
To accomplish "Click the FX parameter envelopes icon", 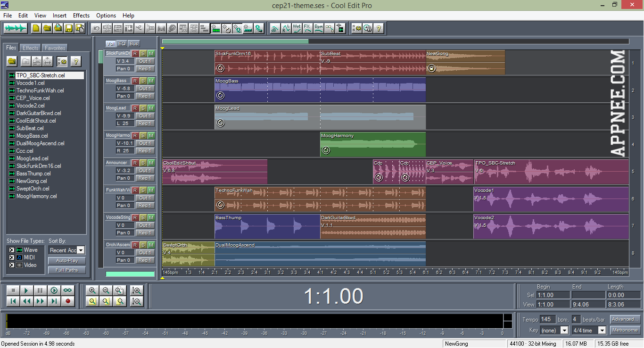I will (x=307, y=28).
